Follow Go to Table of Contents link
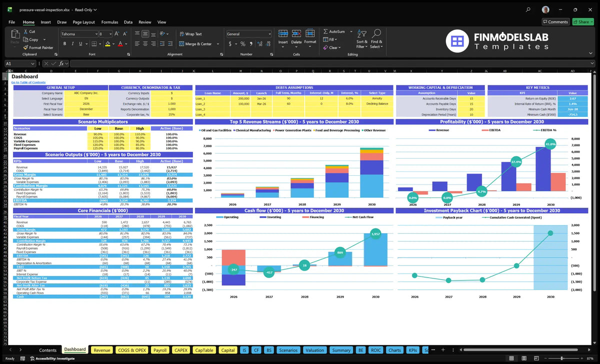Image resolution: width=600 pixels, height=364 pixels. [x=28, y=82]
